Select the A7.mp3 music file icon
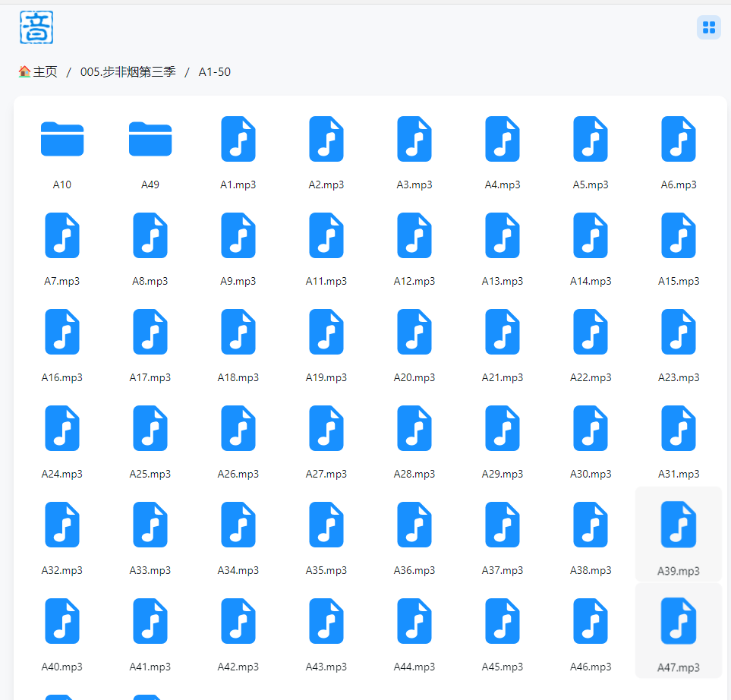 pos(62,235)
